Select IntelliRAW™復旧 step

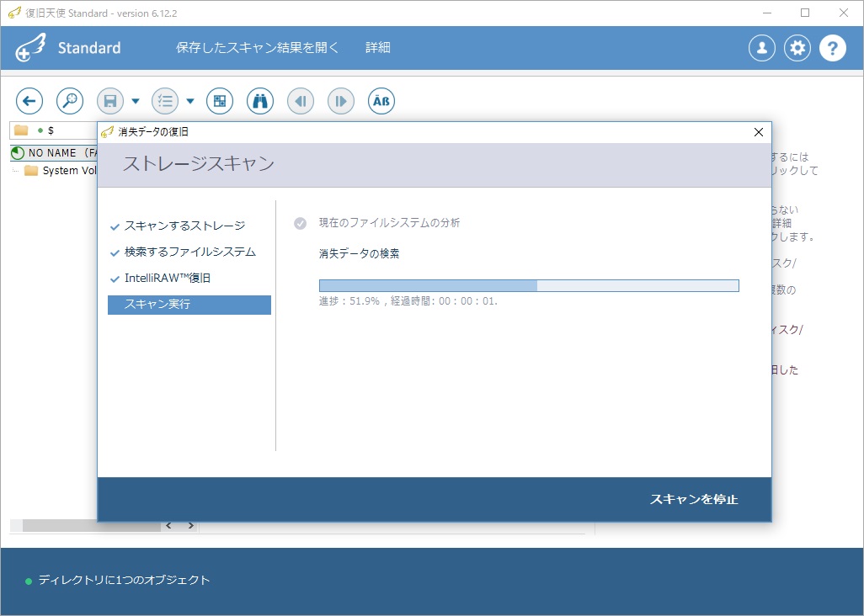click(168, 278)
